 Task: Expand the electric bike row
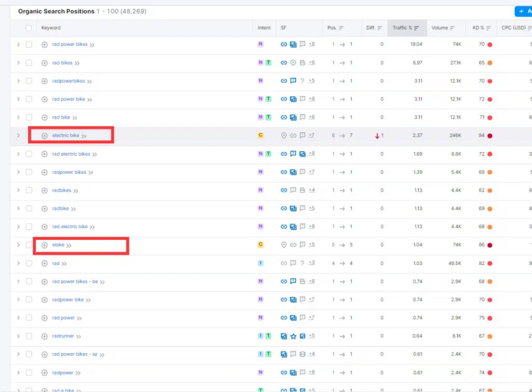pyautogui.click(x=18, y=136)
